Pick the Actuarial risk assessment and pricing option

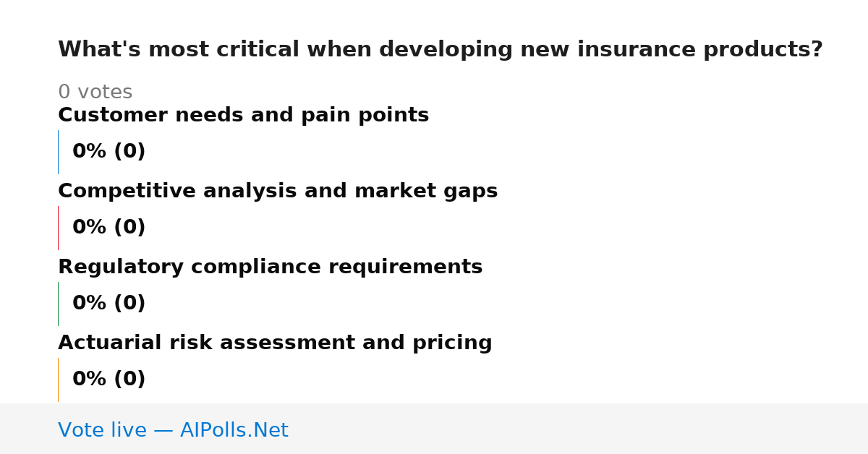(x=275, y=343)
